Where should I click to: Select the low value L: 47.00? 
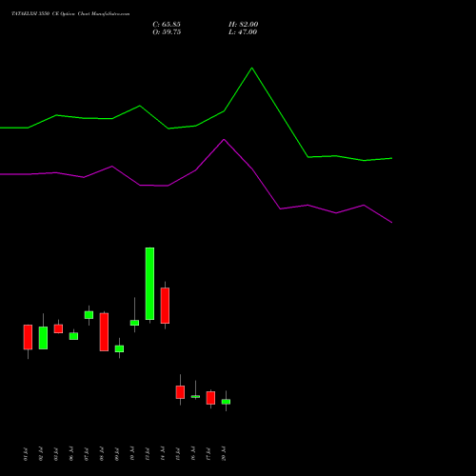tap(243, 32)
